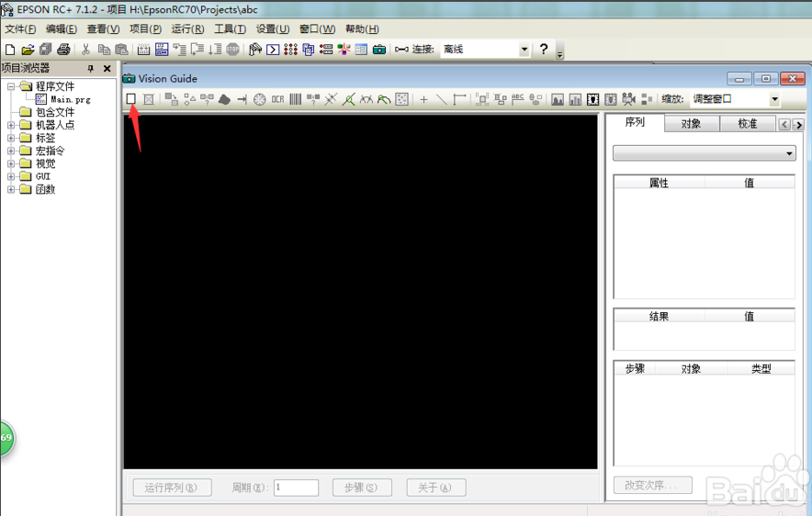Select the OCR object tool

(277, 99)
